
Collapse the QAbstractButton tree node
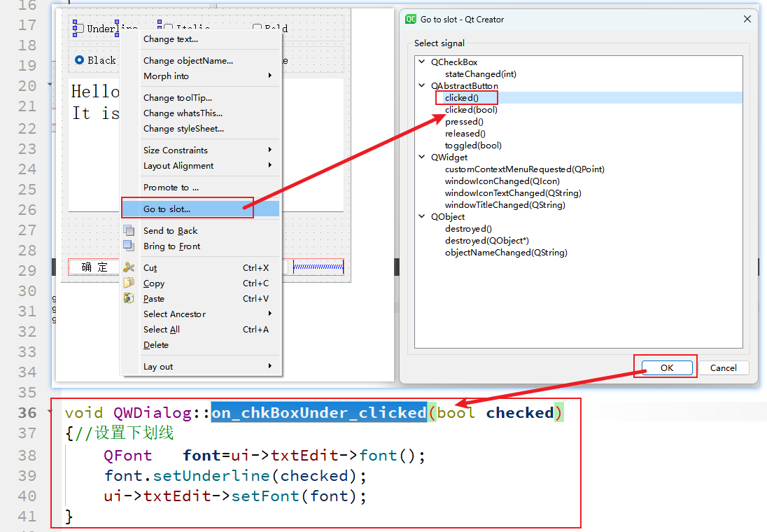tap(422, 85)
